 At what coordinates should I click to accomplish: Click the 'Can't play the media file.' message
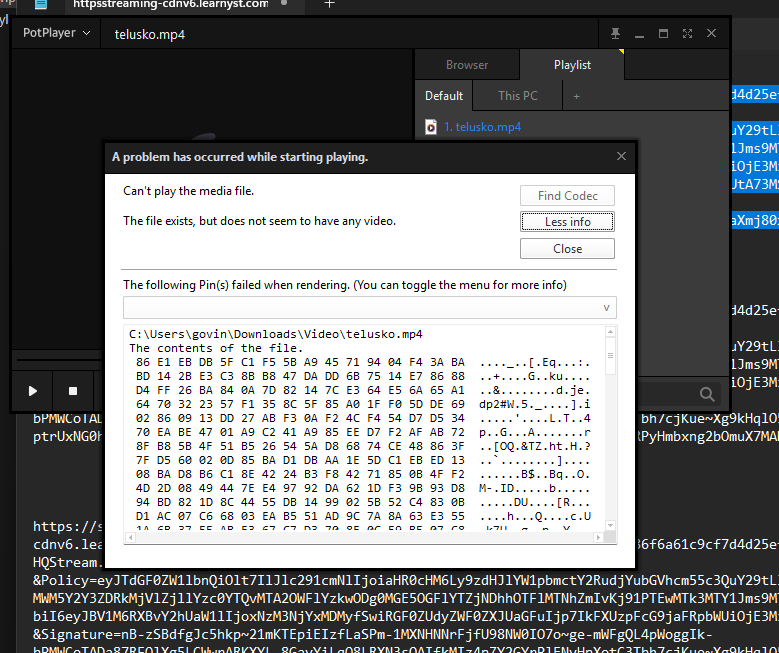188,191
